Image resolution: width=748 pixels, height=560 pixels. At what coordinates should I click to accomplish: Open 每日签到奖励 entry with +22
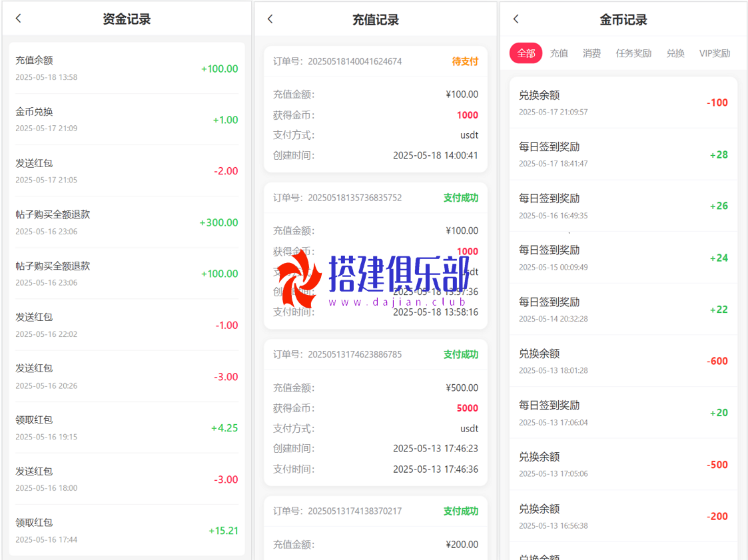623,310
